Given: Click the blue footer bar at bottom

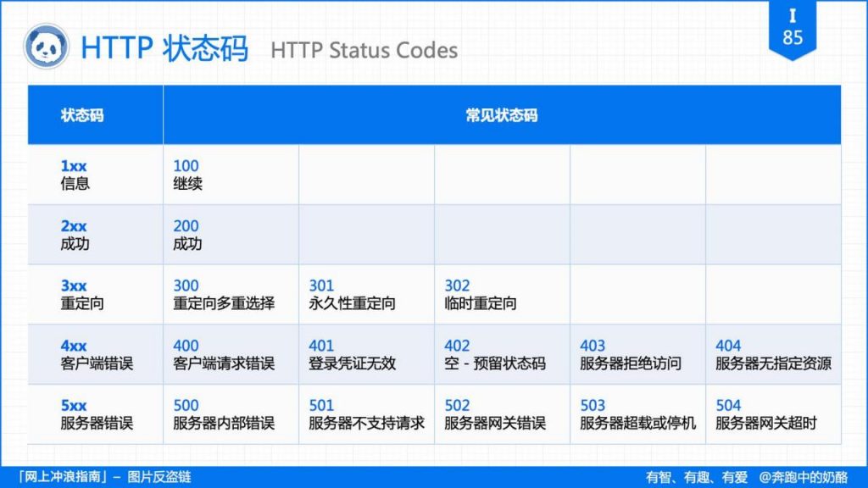Looking at the screenshot, I should (x=434, y=476).
